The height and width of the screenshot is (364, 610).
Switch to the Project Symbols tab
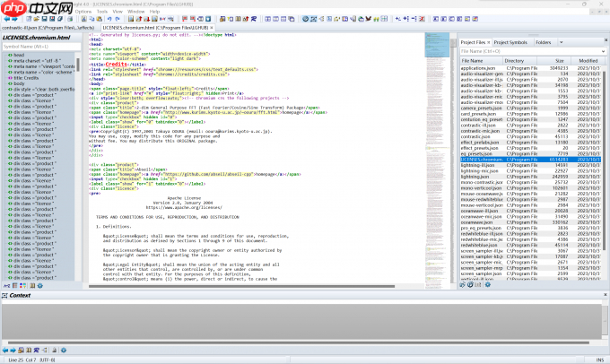click(510, 42)
